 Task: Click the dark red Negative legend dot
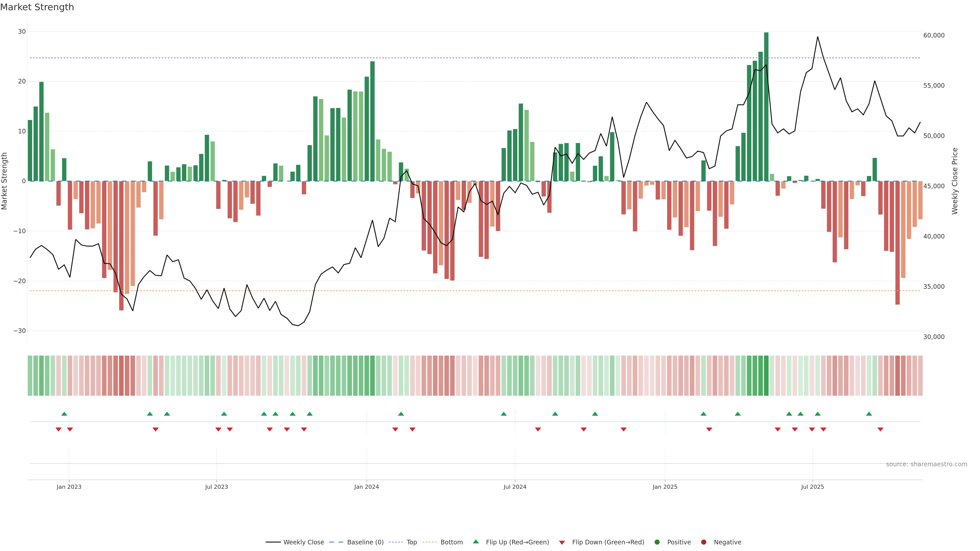[703, 542]
